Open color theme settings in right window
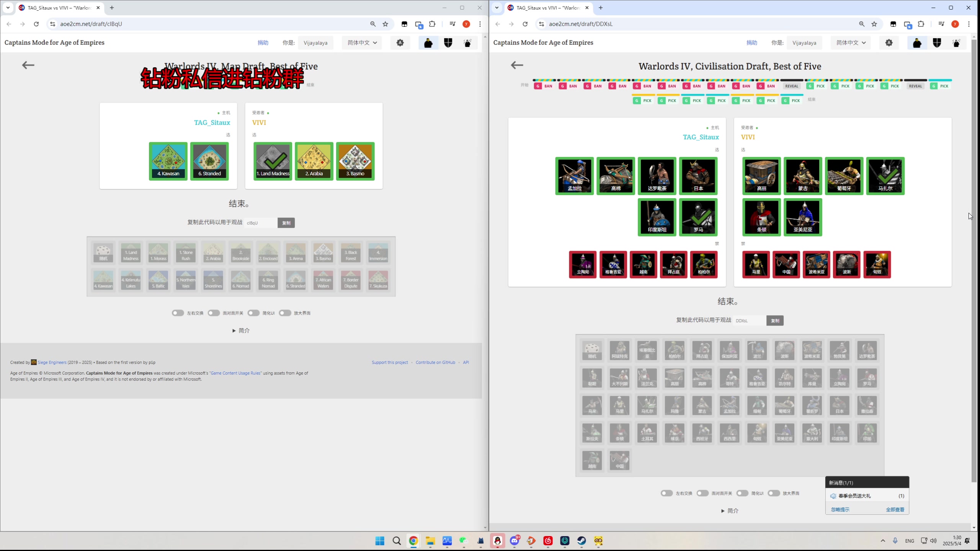Image resolution: width=980 pixels, height=551 pixels. (889, 42)
